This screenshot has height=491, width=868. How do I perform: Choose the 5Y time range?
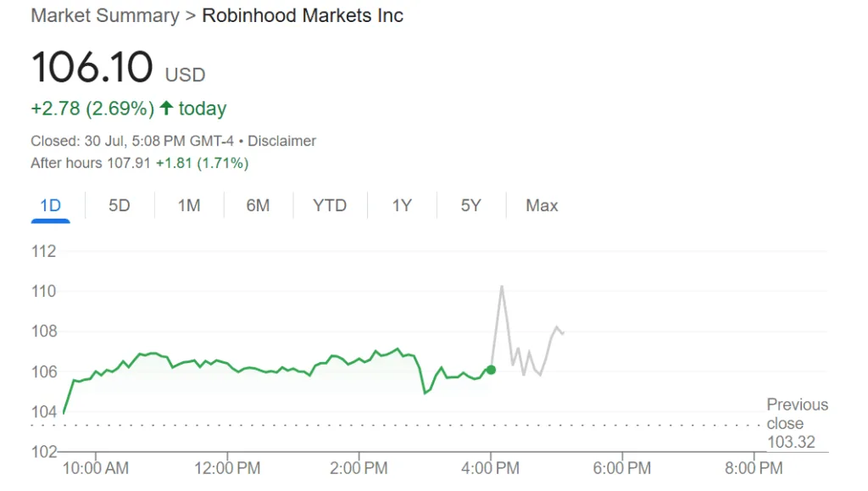470,205
